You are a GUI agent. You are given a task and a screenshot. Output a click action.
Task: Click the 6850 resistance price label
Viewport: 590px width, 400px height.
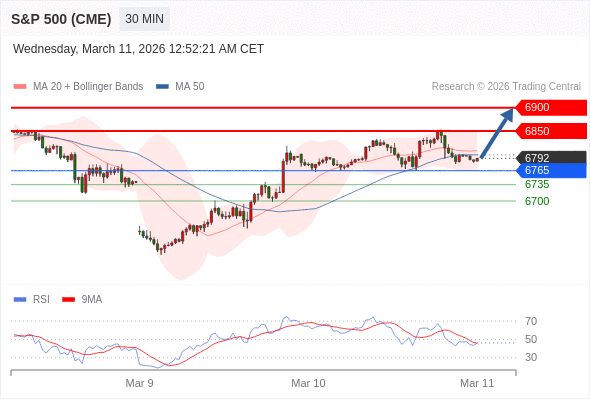[551, 131]
